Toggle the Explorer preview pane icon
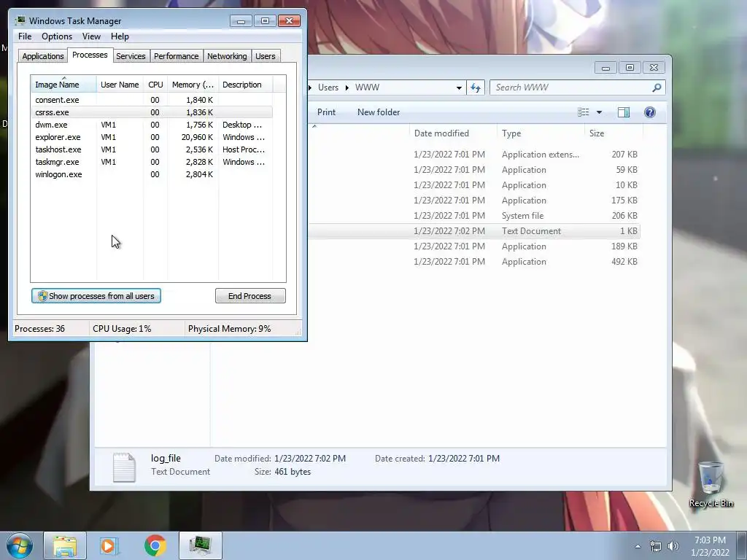747x560 pixels. [x=623, y=112]
